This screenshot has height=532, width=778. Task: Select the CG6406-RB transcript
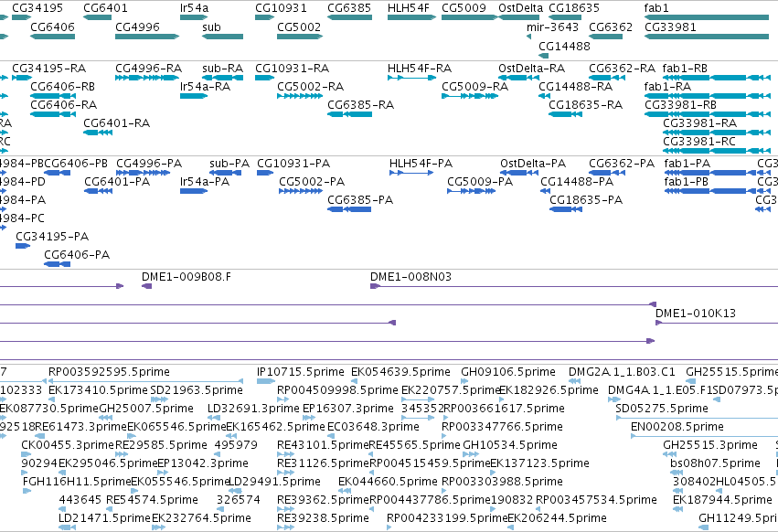[53, 96]
